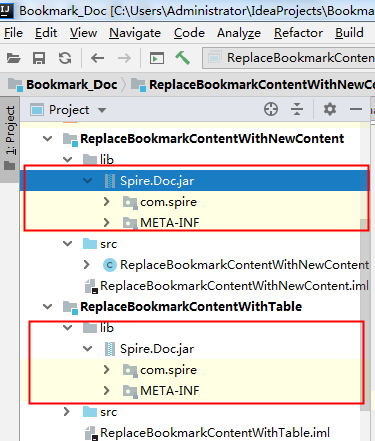Expand ReplaceBookmarkContentWithNewContent class node
This screenshot has height=441, width=375.
point(87,264)
